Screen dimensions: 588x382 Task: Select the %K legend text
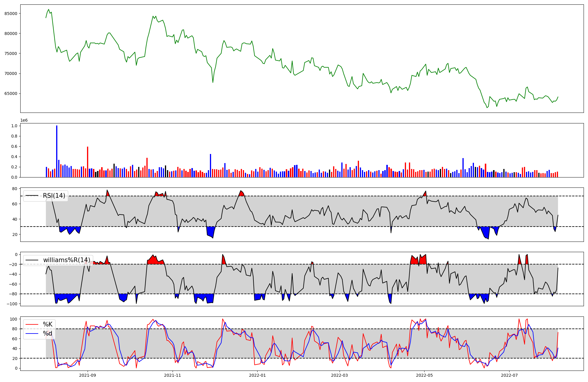[x=48, y=324]
